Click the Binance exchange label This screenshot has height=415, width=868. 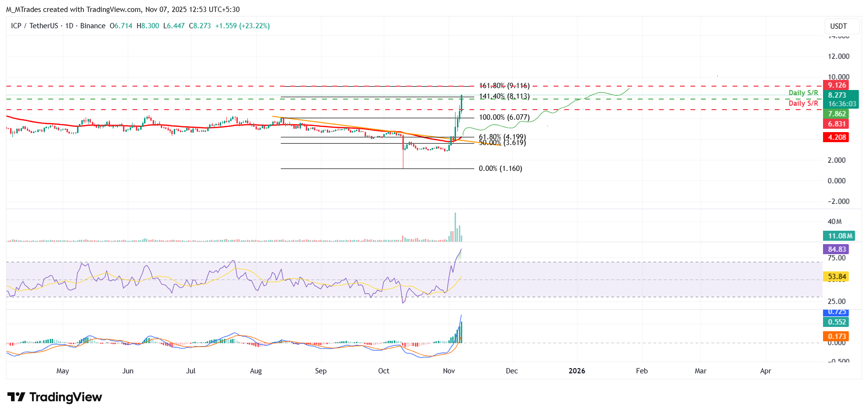pyautogui.click(x=93, y=26)
